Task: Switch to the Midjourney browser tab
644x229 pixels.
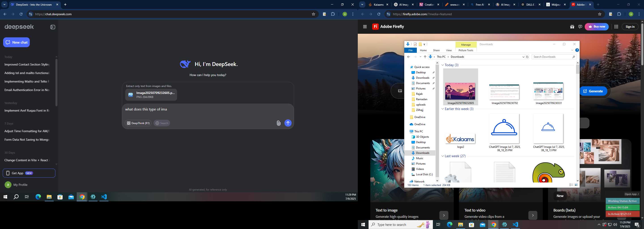Action: pyautogui.click(x=556, y=4)
